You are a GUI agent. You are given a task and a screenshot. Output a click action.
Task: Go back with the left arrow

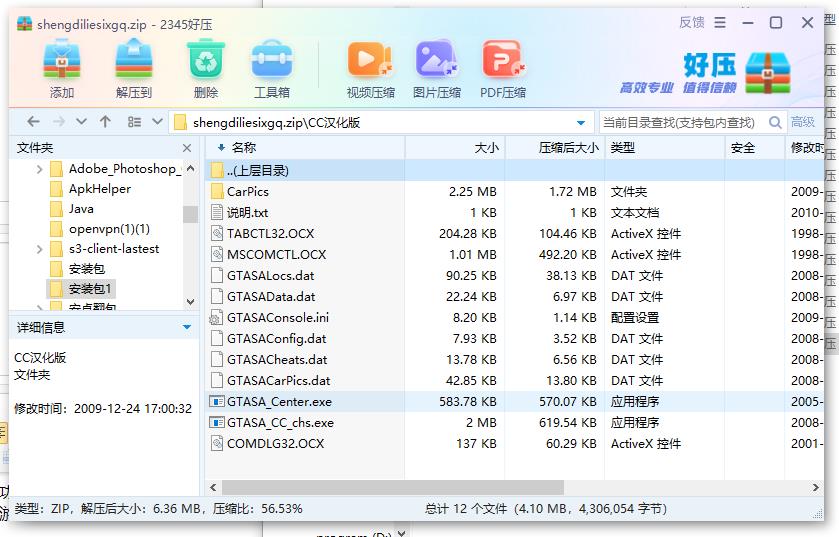pos(33,122)
